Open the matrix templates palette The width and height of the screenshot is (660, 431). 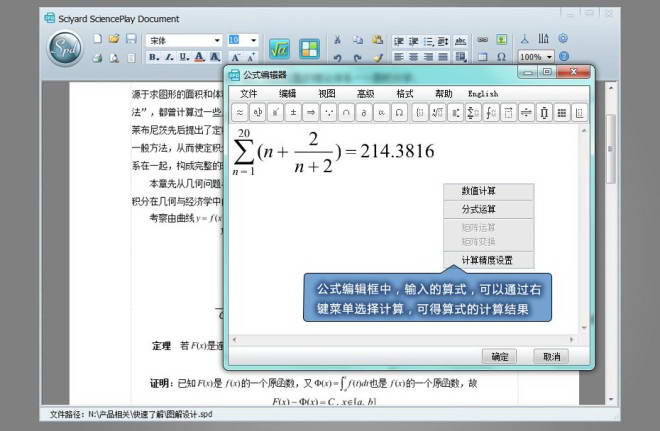561,112
